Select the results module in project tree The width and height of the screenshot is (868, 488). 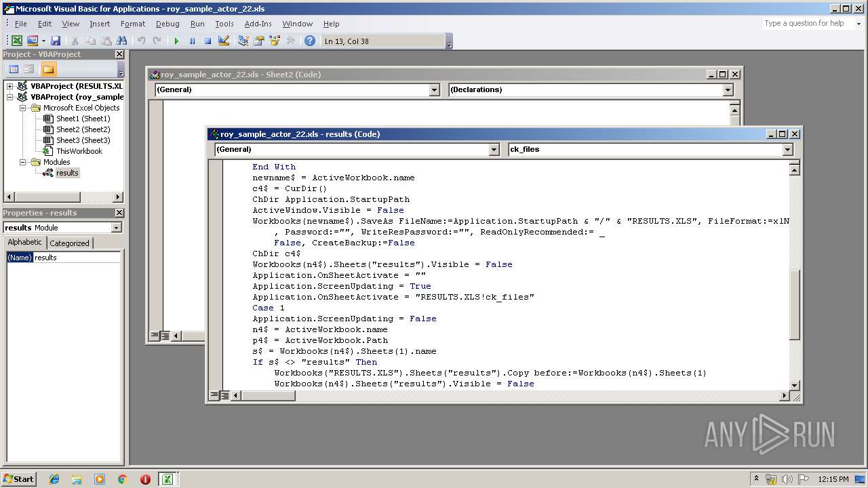pos(67,173)
